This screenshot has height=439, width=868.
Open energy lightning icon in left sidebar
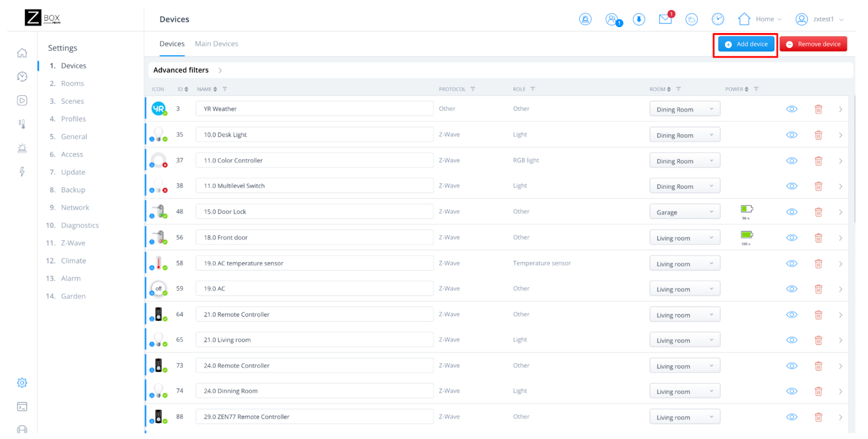(x=22, y=171)
